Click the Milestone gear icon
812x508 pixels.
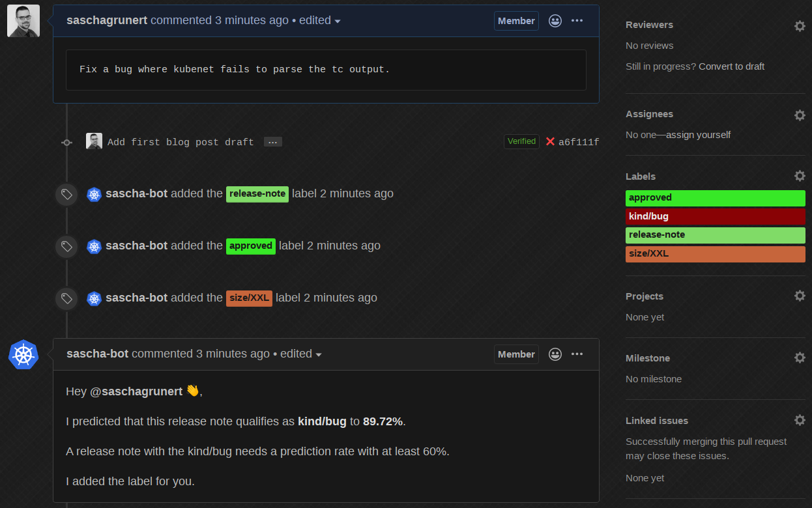(x=800, y=358)
